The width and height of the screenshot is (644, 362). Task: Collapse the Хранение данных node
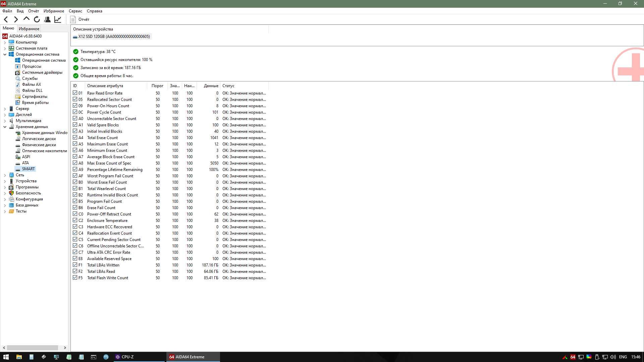(5, 127)
